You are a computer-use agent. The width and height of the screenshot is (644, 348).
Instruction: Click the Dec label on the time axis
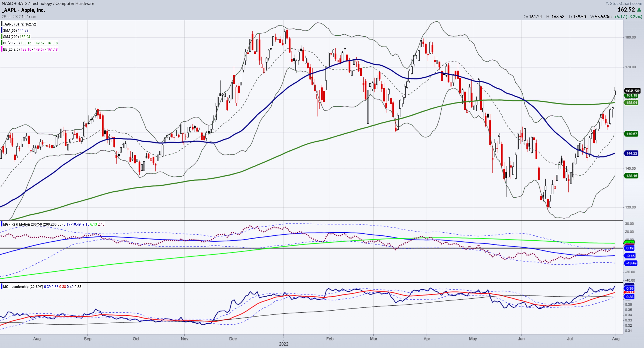pos(233,339)
